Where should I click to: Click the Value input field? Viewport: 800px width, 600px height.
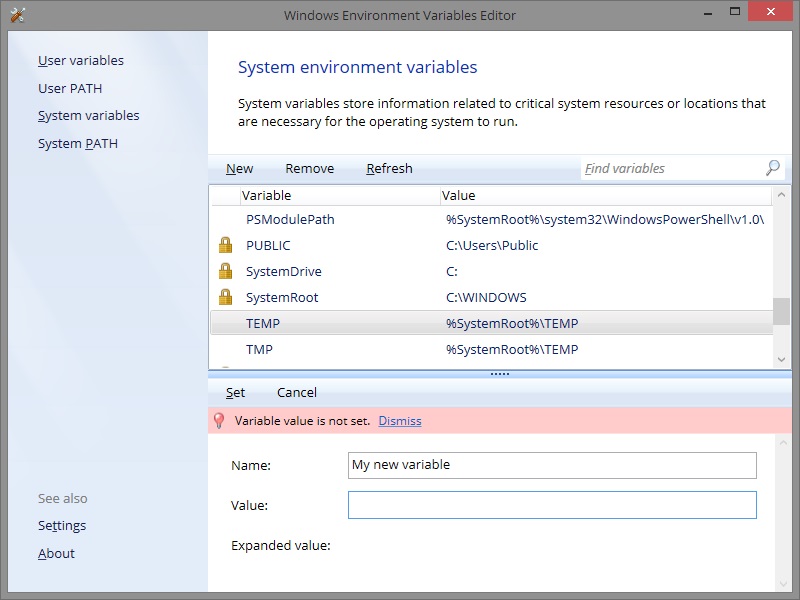(x=552, y=505)
